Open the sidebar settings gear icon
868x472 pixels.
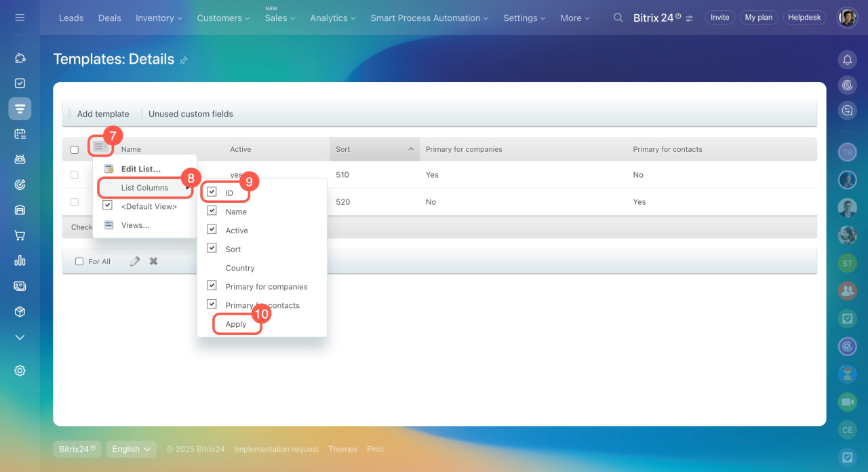pyautogui.click(x=20, y=370)
